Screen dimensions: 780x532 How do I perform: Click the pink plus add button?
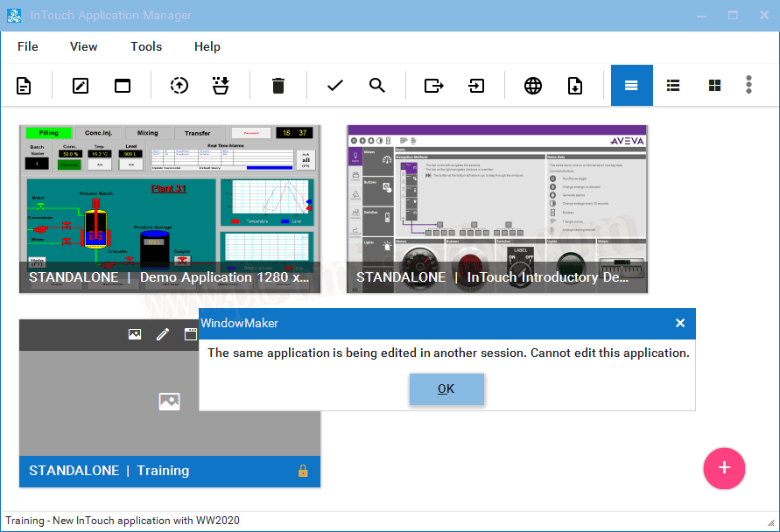pos(724,468)
